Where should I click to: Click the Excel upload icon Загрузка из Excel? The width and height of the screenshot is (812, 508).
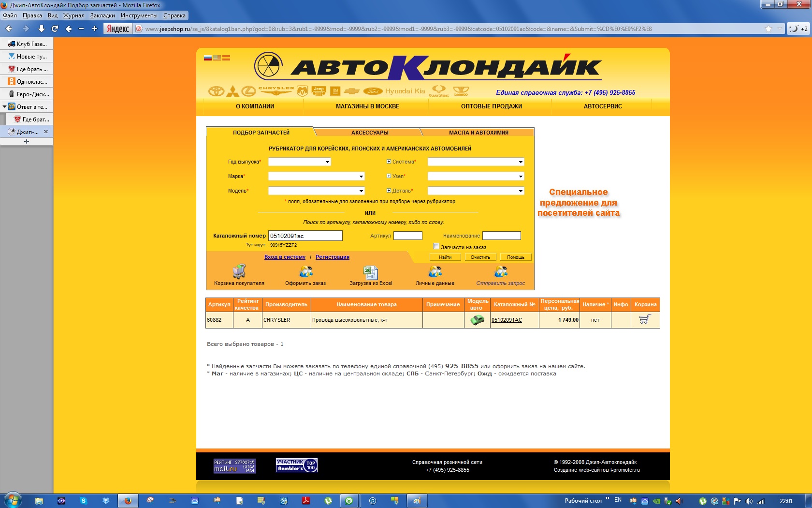point(371,272)
